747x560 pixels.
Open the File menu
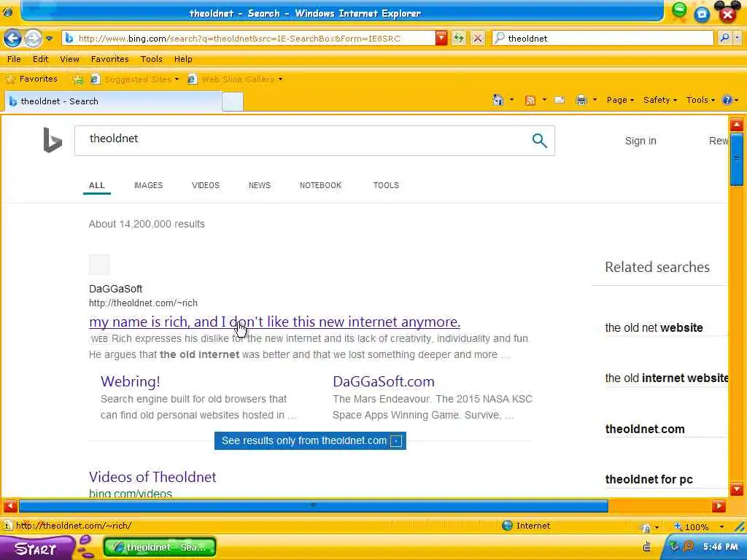click(14, 59)
